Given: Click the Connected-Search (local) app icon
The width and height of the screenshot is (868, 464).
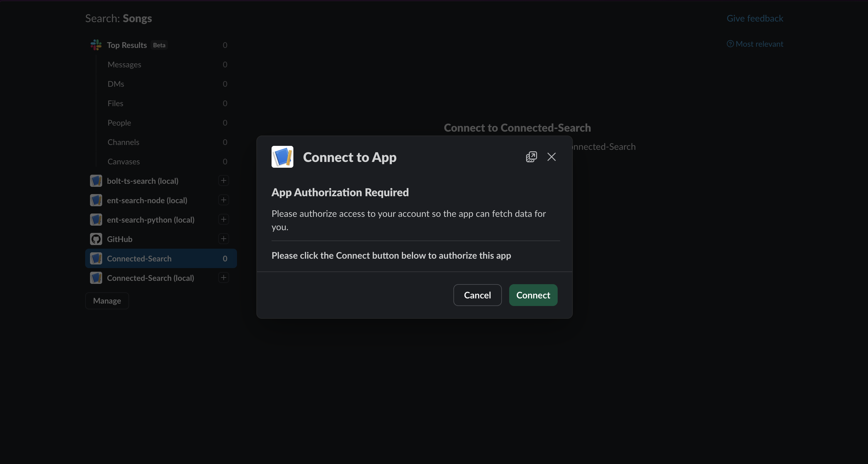Looking at the screenshot, I should tap(96, 278).
